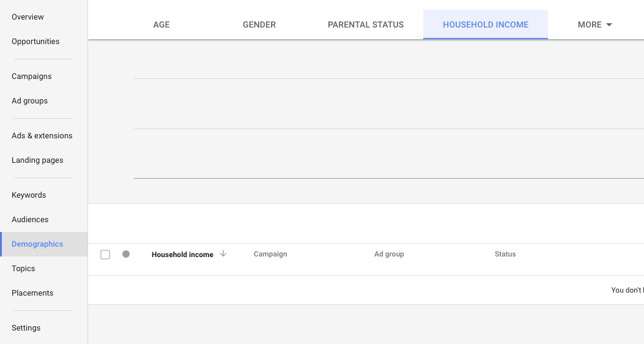Go to Opportunities page
The height and width of the screenshot is (344, 644).
pos(35,42)
